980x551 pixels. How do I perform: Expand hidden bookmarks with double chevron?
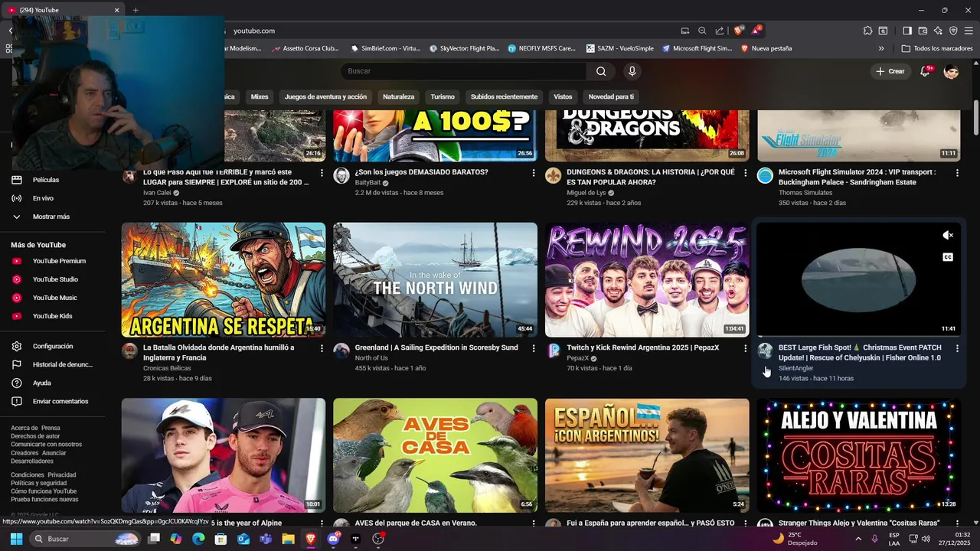tap(881, 48)
